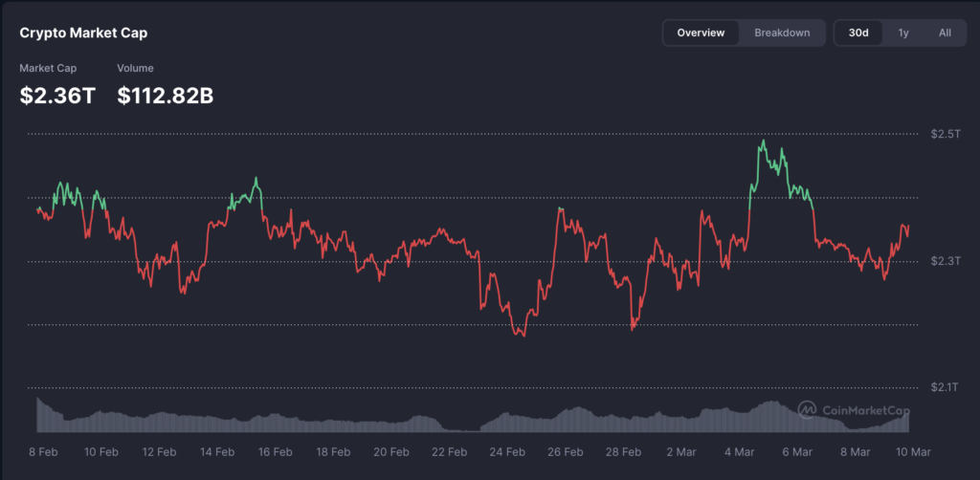Click the Volume label above $112.82B
The height and width of the screenshot is (480, 980).
point(135,68)
